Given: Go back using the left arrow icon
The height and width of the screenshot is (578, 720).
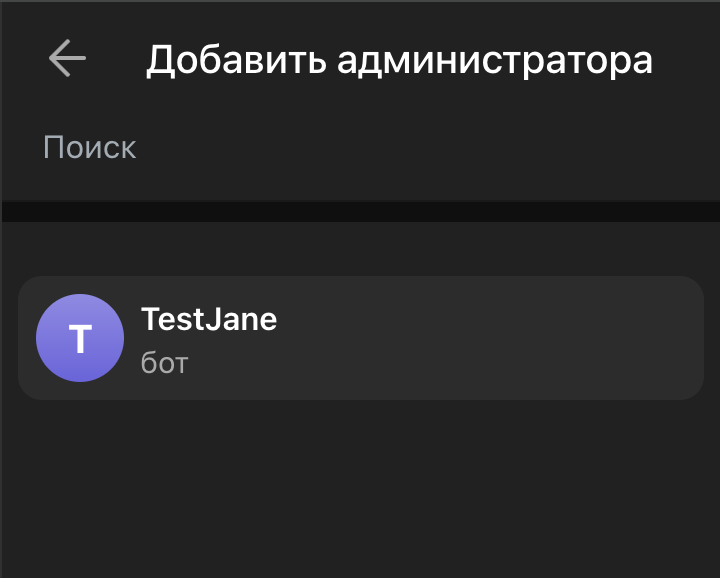Looking at the screenshot, I should tap(67, 58).
